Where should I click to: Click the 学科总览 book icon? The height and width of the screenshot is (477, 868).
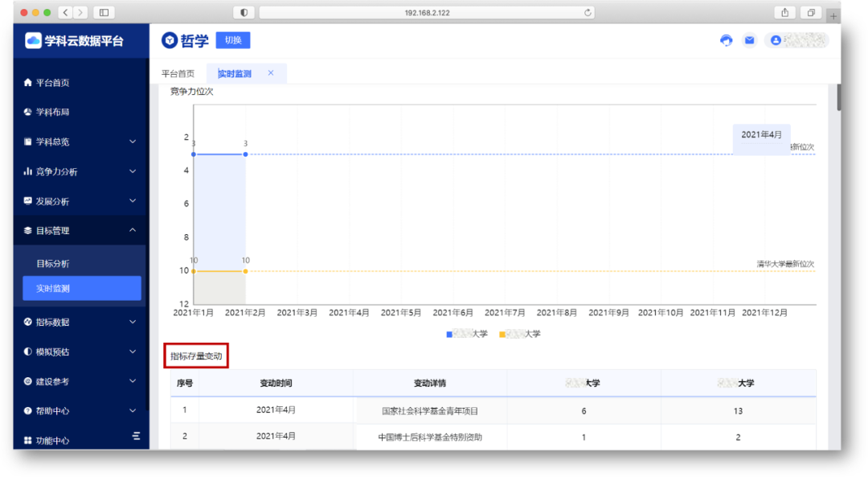tap(27, 142)
